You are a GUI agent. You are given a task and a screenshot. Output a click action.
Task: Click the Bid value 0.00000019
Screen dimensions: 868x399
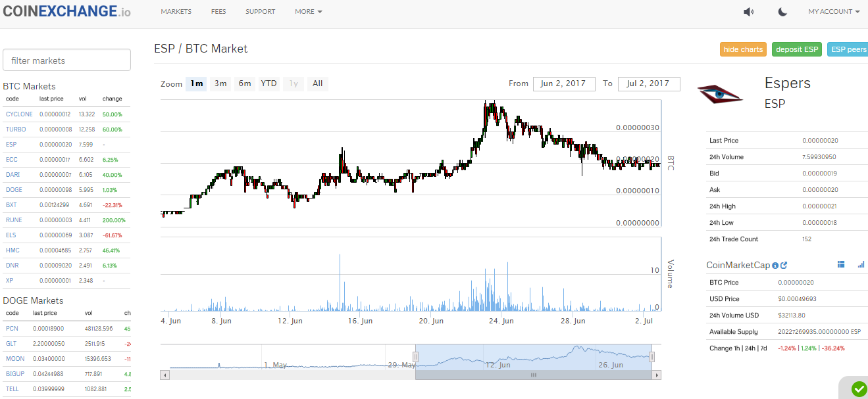click(819, 174)
